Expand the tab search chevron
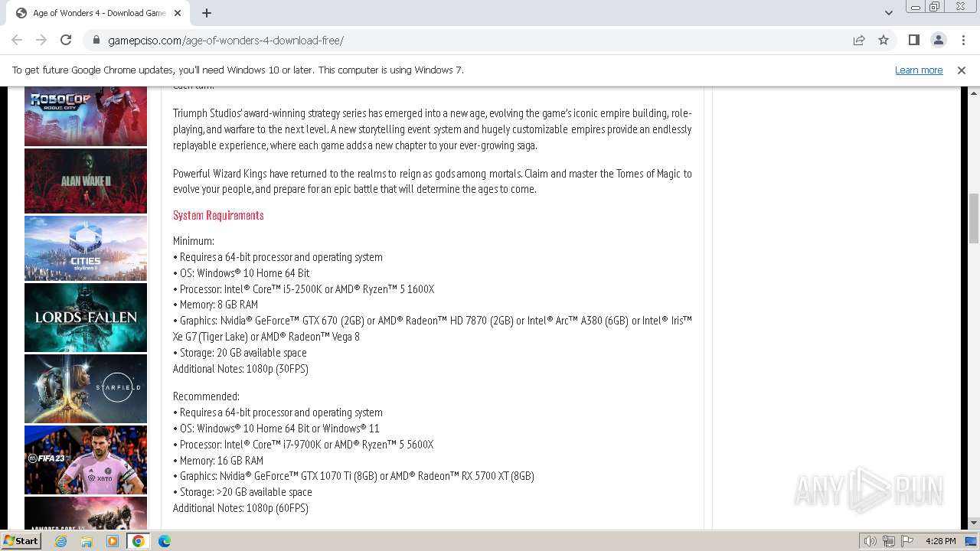The image size is (980, 551). pos(889,13)
